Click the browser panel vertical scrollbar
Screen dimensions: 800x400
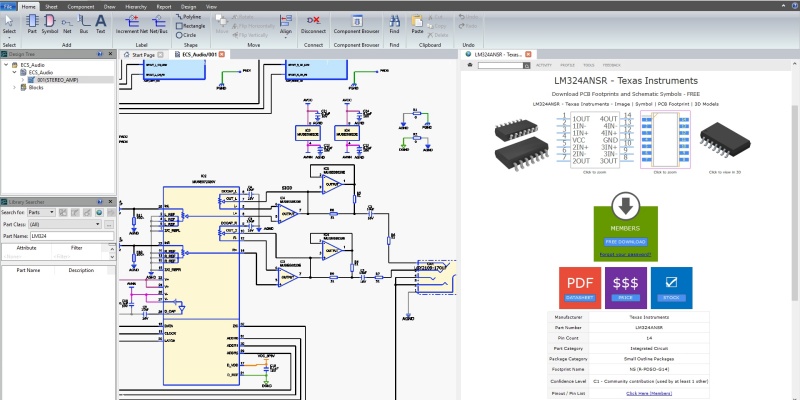pyautogui.click(x=795, y=204)
